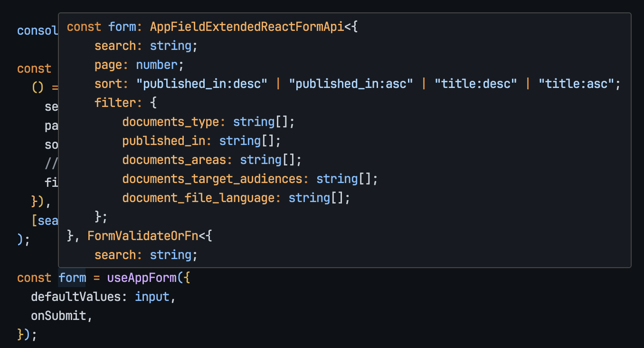Click the input value after defaultValues
644x348 pixels.
pos(152,297)
